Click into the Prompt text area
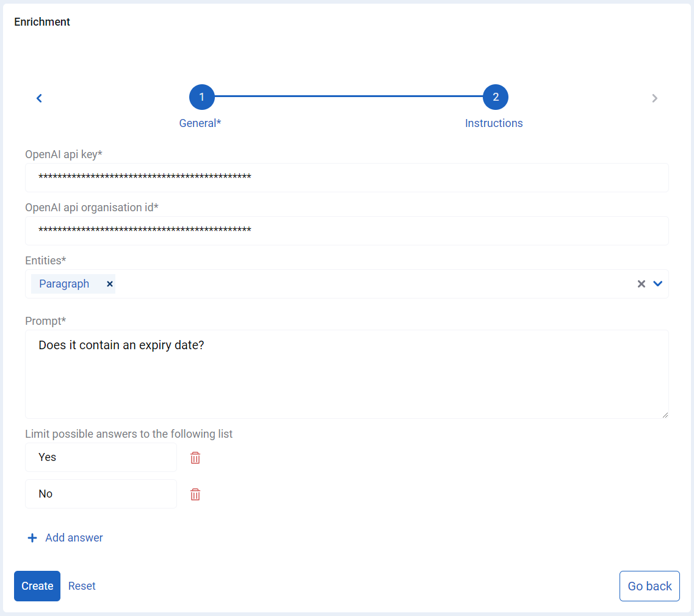The width and height of the screenshot is (694, 616). [x=347, y=374]
